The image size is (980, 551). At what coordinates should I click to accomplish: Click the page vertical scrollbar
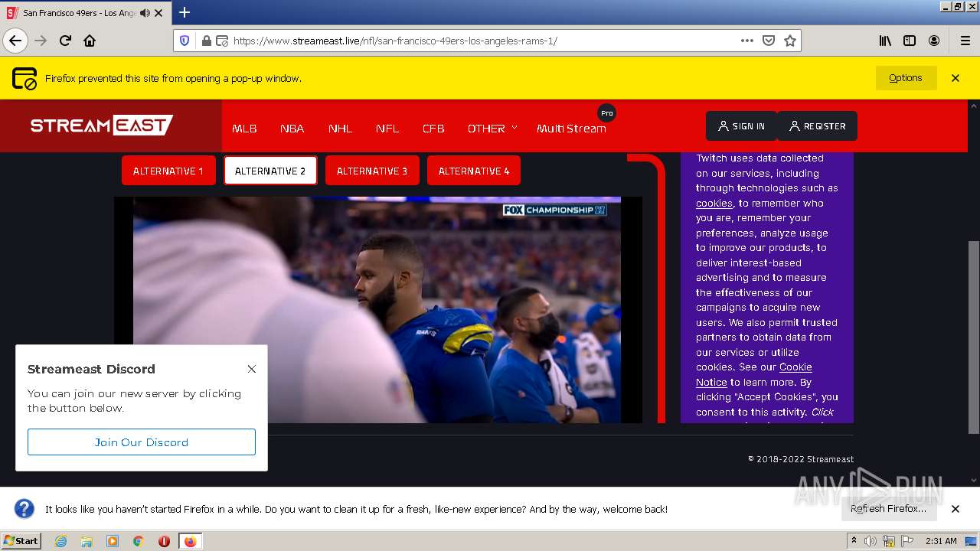973,337
